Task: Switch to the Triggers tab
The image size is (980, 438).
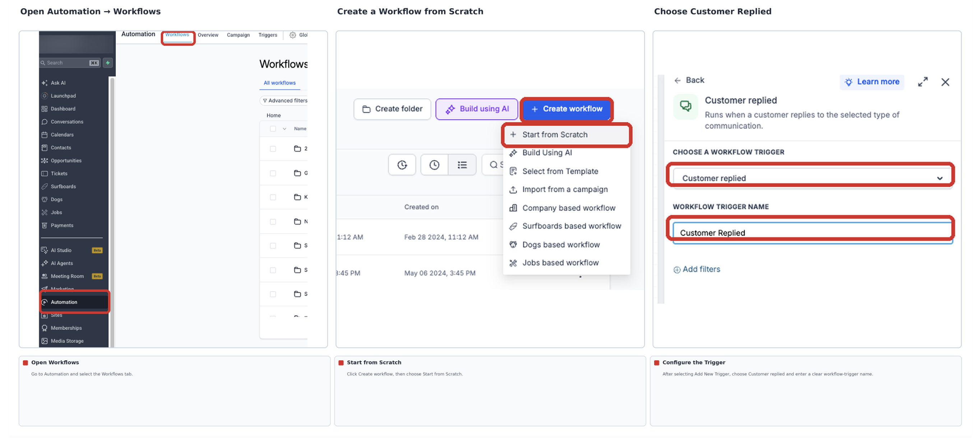Action: [267, 35]
